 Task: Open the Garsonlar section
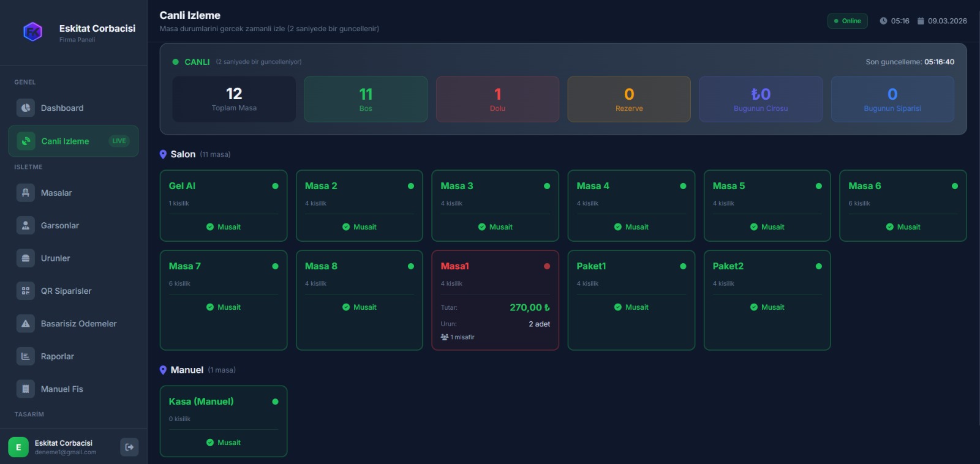[73, 225]
